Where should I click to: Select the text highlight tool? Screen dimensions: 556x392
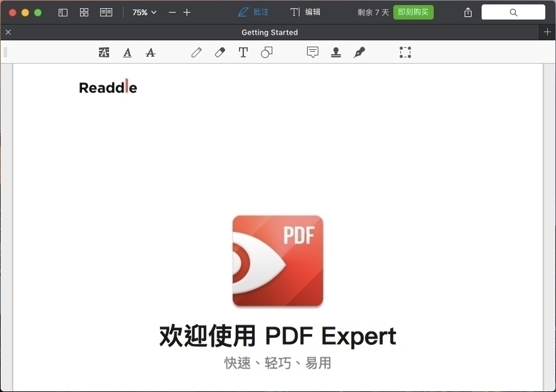pos(104,52)
